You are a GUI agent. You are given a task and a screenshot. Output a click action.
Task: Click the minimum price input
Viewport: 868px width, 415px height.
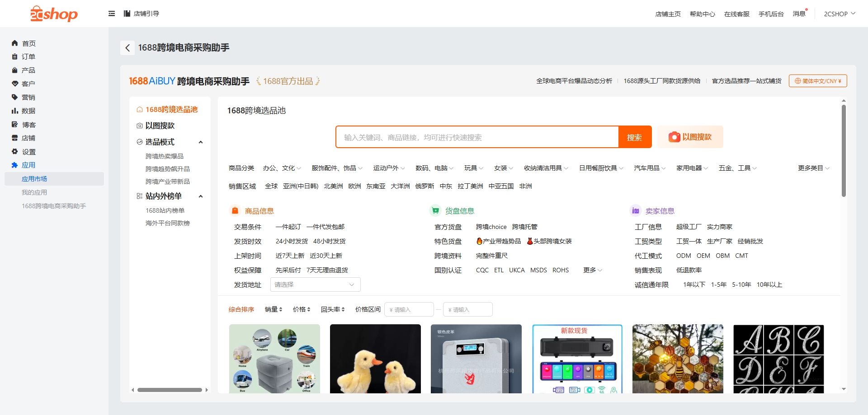coord(409,309)
